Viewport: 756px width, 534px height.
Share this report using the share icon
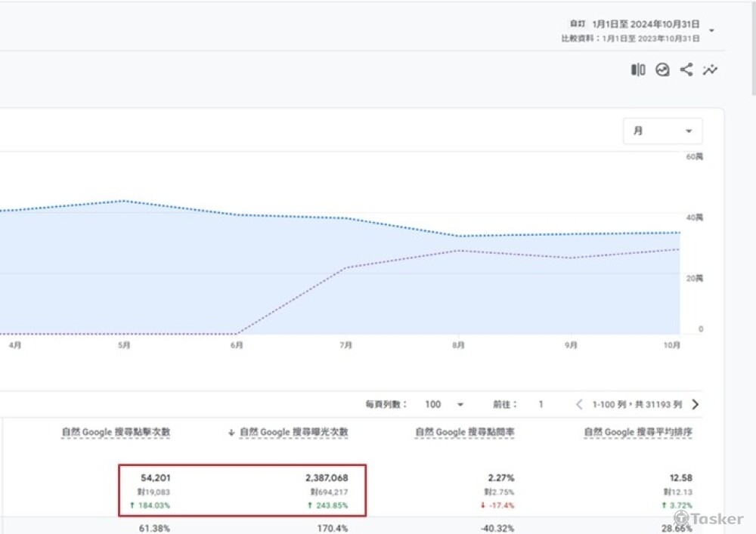[686, 70]
